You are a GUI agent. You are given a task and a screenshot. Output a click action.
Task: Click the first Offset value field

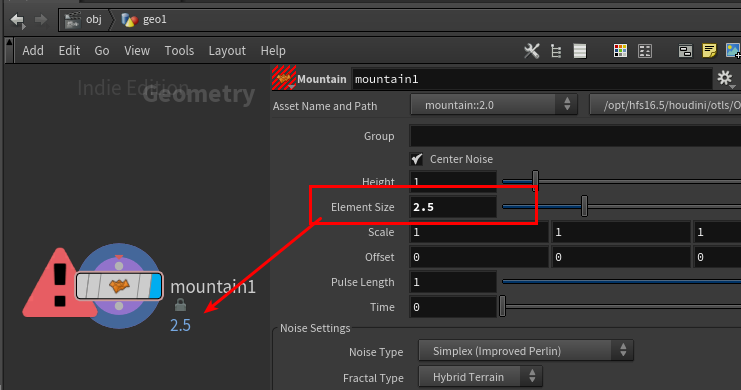click(479, 257)
